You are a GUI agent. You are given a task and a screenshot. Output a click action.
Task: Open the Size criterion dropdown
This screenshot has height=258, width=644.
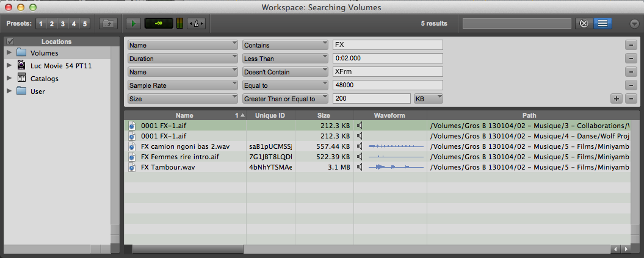pos(183,98)
